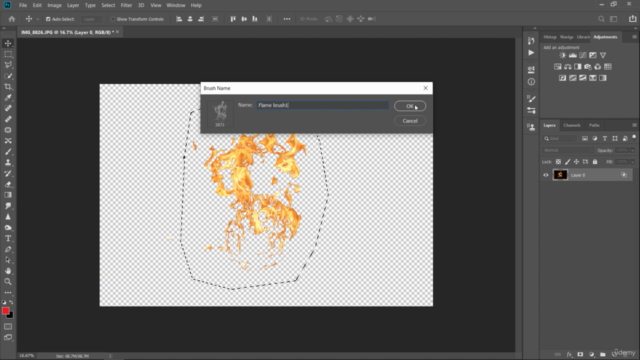The width and height of the screenshot is (640, 360).
Task: Open the File menu
Action: (x=23, y=5)
